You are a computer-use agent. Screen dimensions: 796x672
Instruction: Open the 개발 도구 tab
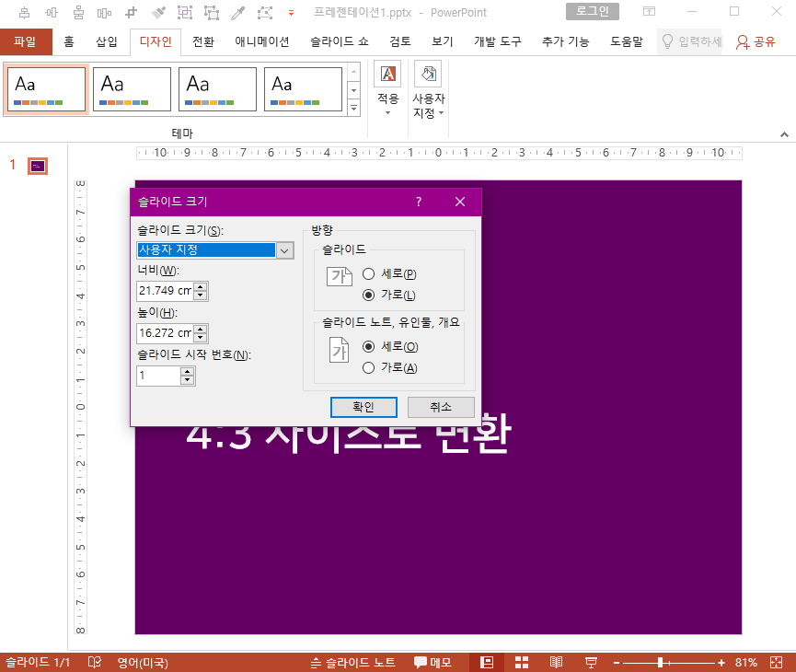pyautogui.click(x=498, y=41)
